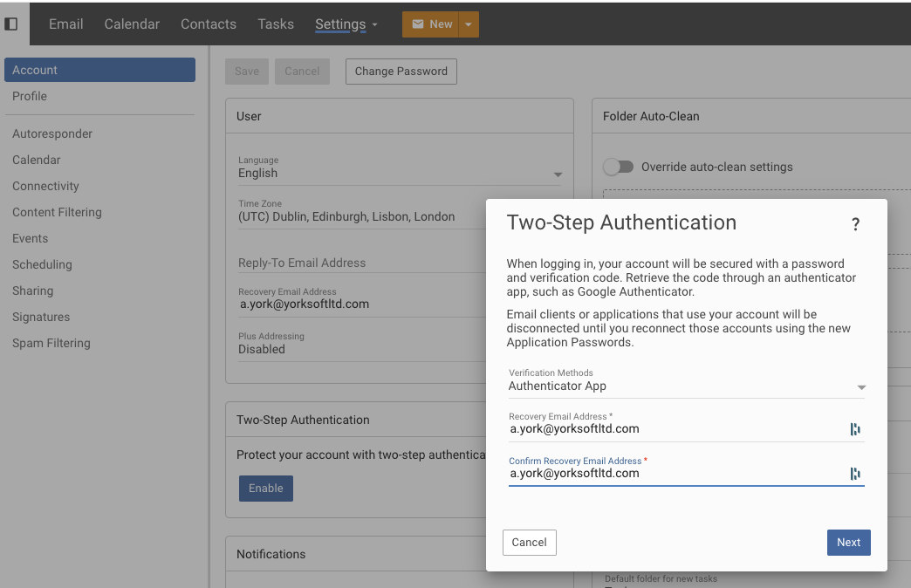Image resolution: width=911 pixels, height=588 pixels.
Task: Click password manager icon in Confirm Recovery Email field
Action: coord(855,474)
